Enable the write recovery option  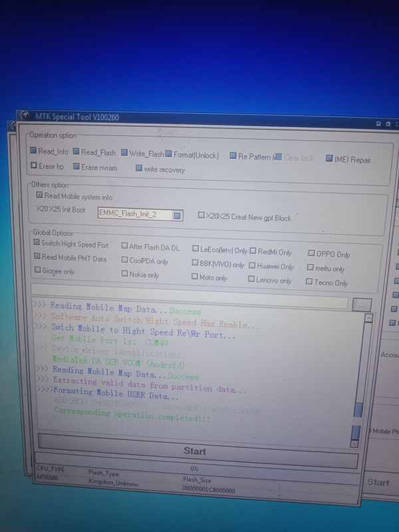139,168
